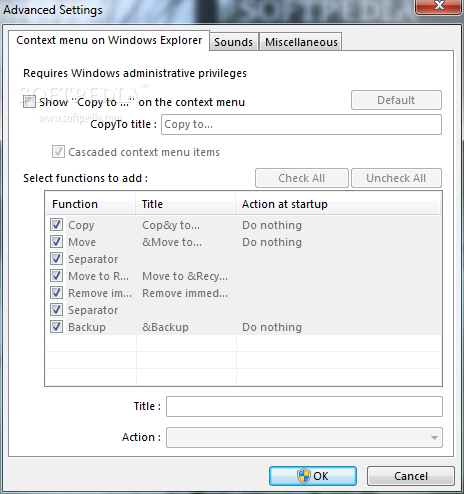Click "Do nothing" in the Backup row

(272, 327)
